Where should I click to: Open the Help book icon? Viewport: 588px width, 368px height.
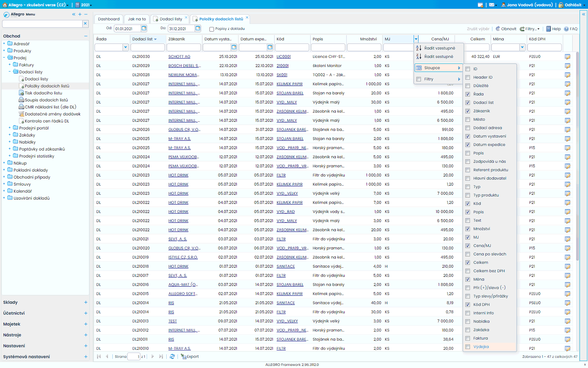(548, 29)
